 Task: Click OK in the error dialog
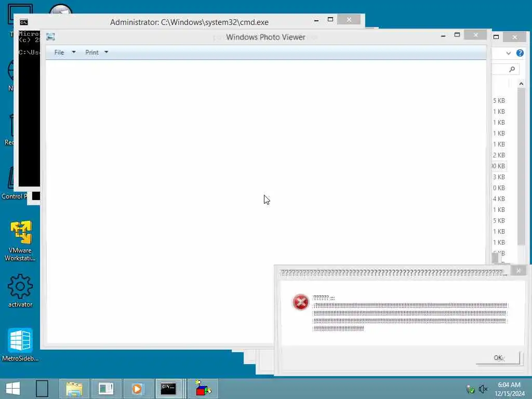tap(498, 357)
